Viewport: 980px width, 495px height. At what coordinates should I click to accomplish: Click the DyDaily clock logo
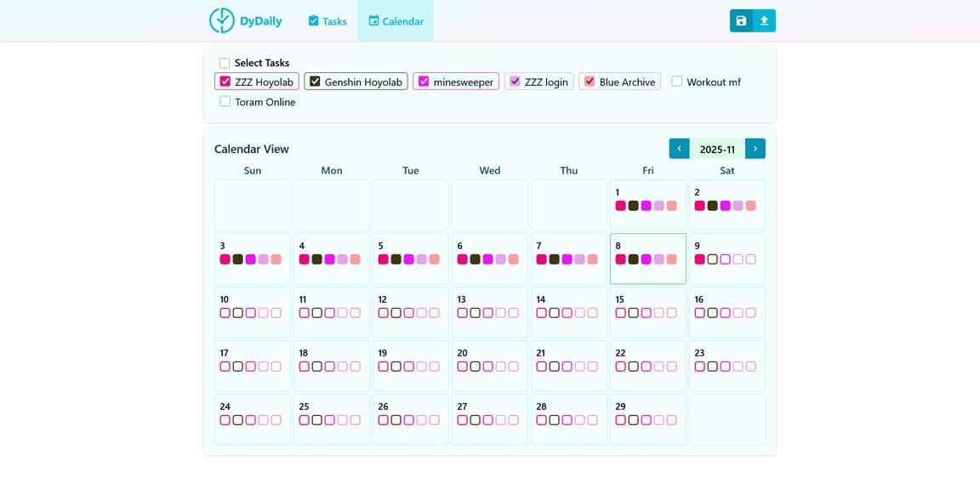(221, 20)
